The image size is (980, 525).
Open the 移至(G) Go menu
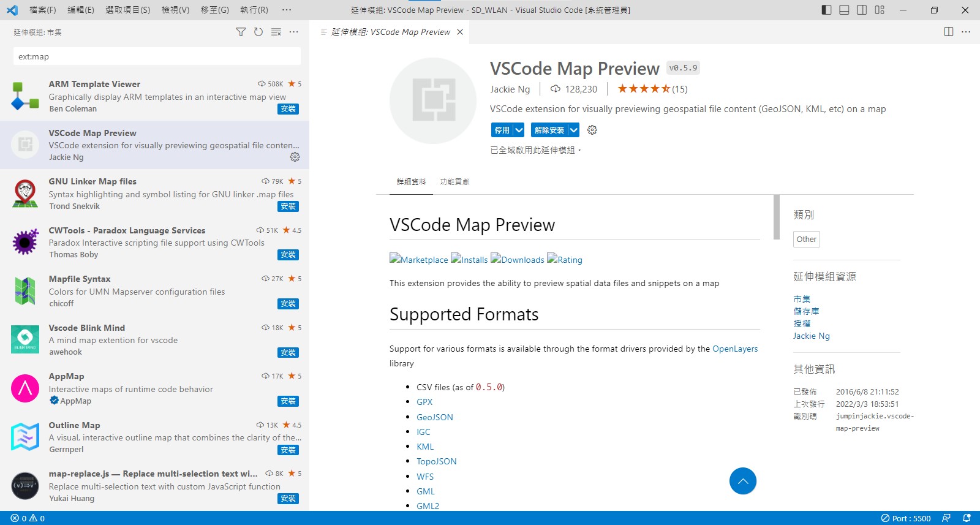point(215,10)
